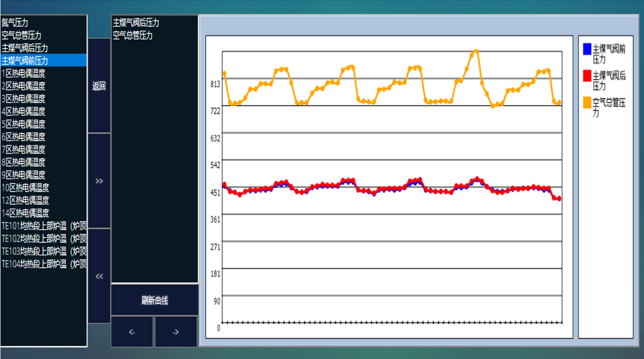644x359 pixels.
Task: Select 主煤气阀后压力 in the selected-curves list
Action: click(x=136, y=22)
